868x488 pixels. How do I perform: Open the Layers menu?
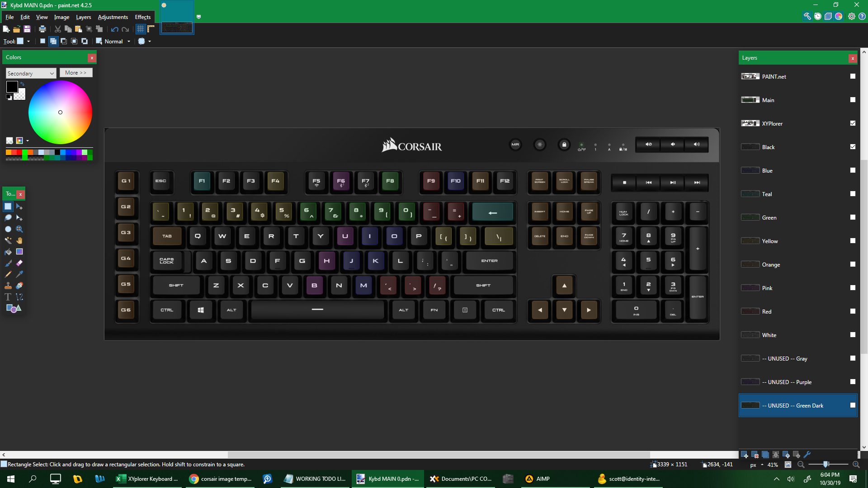83,17
